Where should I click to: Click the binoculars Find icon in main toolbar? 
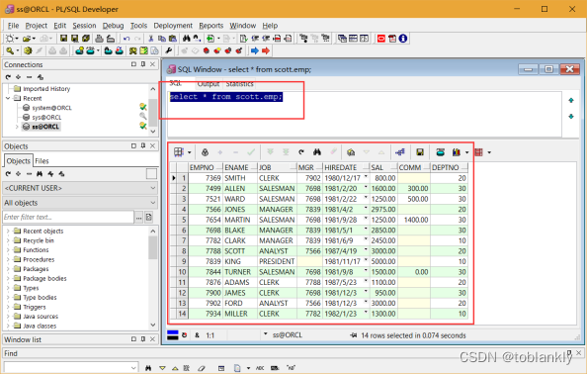pos(187,39)
